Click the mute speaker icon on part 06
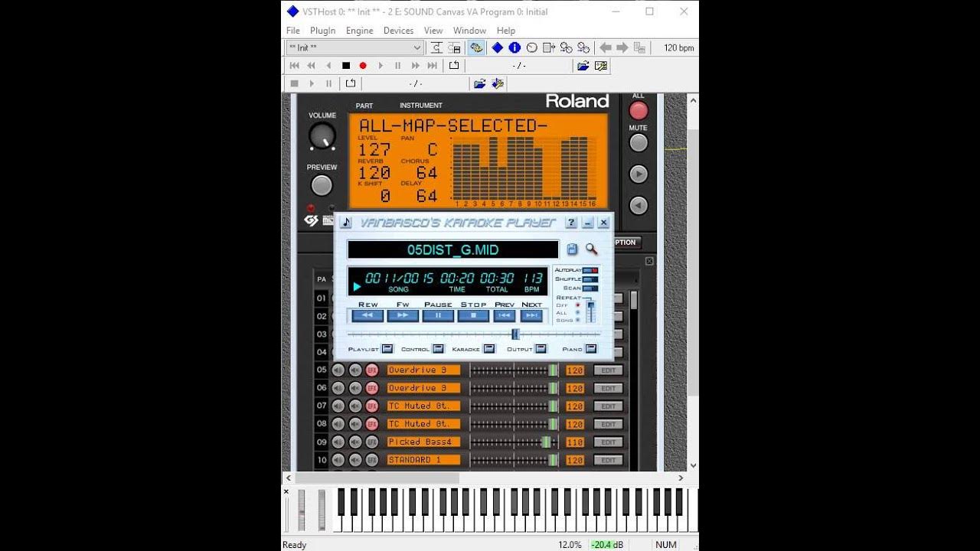This screenshot has width=980, height=551. [x=355, y=388]
